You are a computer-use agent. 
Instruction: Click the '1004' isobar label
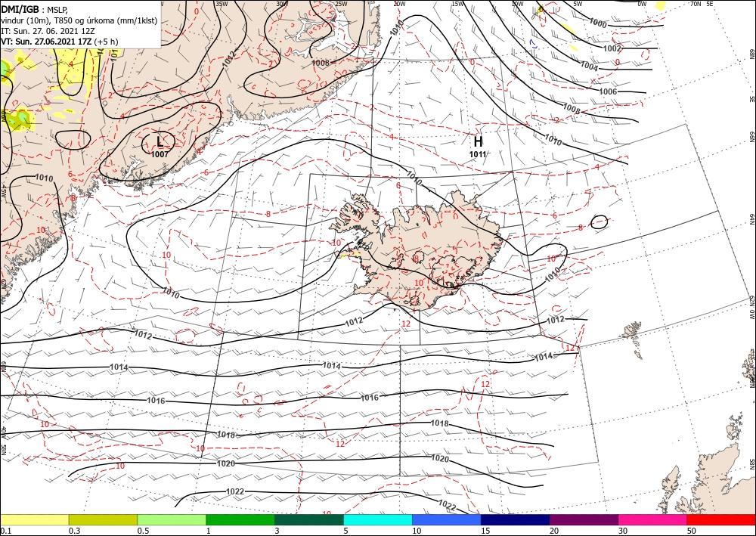coord(589,66)
